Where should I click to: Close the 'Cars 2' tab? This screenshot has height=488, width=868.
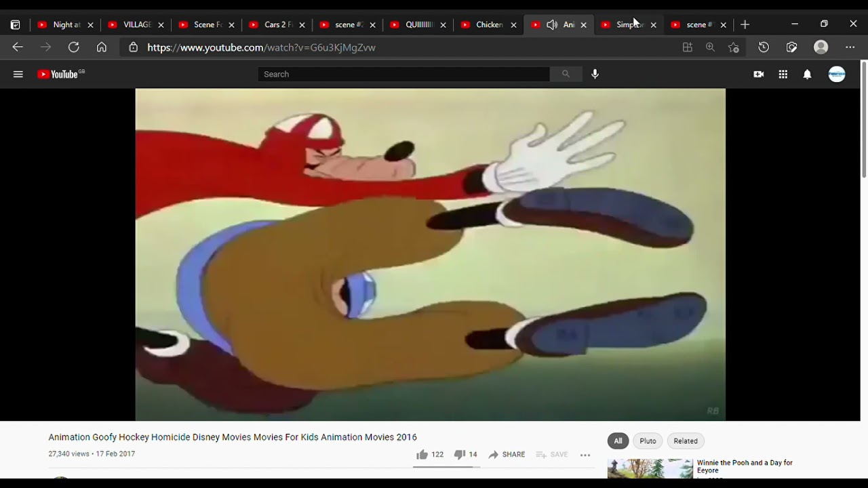click(x=302, y=25)
